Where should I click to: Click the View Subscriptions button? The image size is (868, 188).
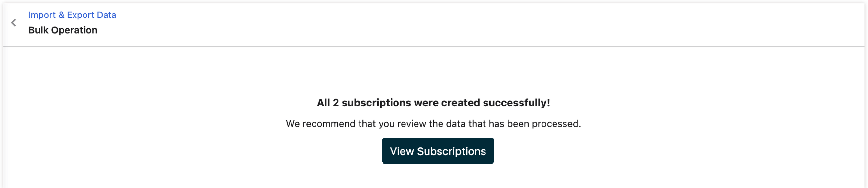[438, 151]
